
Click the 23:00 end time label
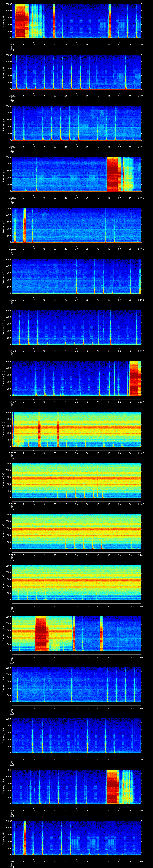[x=141, y=44]
